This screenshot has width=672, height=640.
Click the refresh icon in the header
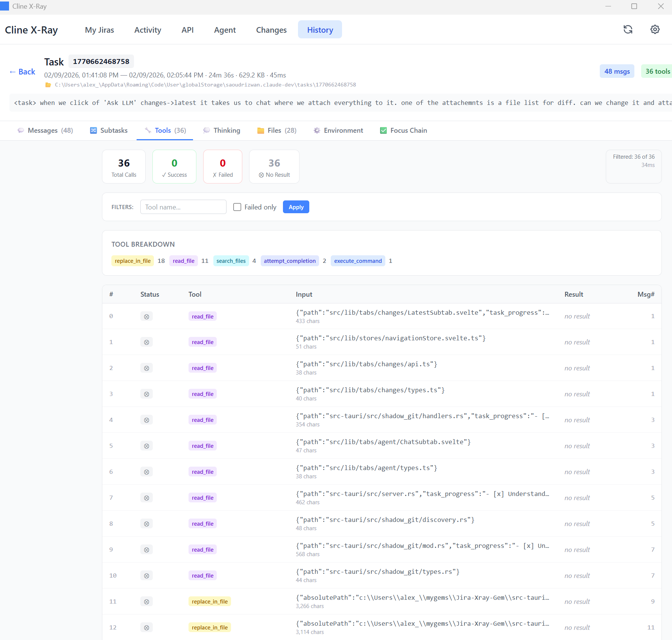(x=628, y=29)
